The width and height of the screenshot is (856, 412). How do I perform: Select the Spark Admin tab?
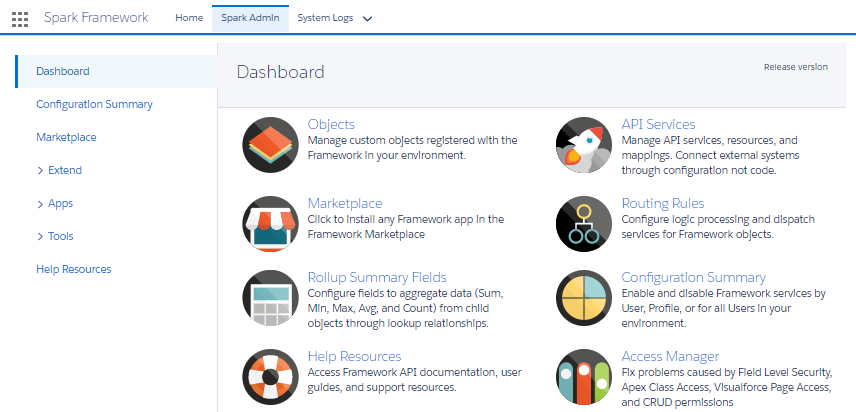tap(250, 18)
